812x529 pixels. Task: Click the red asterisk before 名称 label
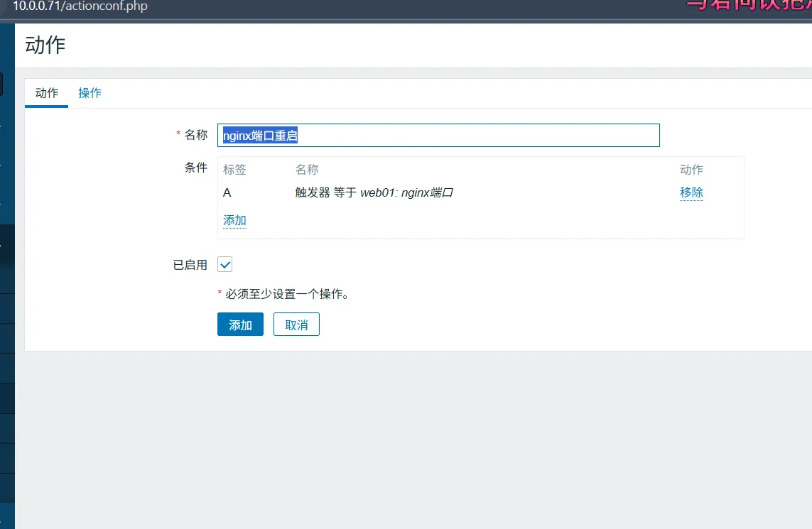178,134
